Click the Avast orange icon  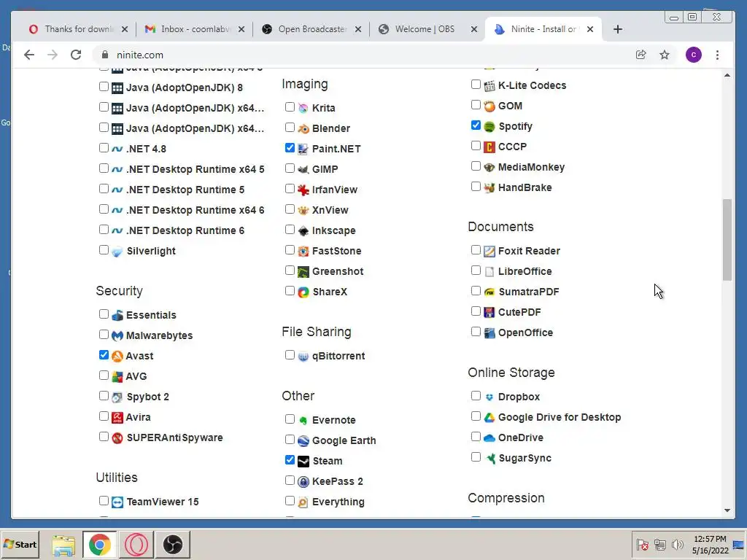(117, 356)
